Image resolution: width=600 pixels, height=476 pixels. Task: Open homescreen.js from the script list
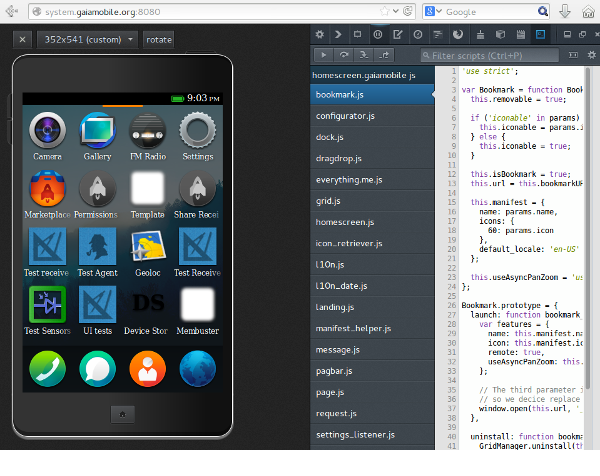pyautogui.click(x=345, y=222)
